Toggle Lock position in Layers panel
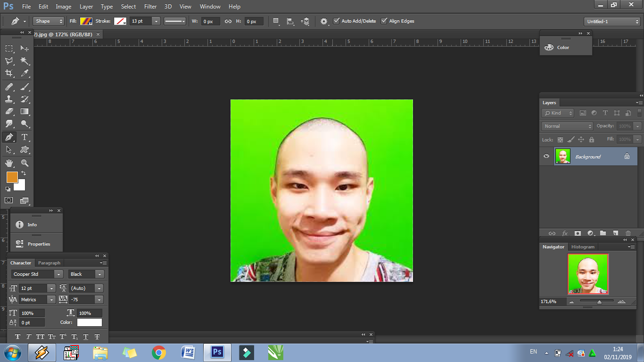644x362 pixels. 581,140
